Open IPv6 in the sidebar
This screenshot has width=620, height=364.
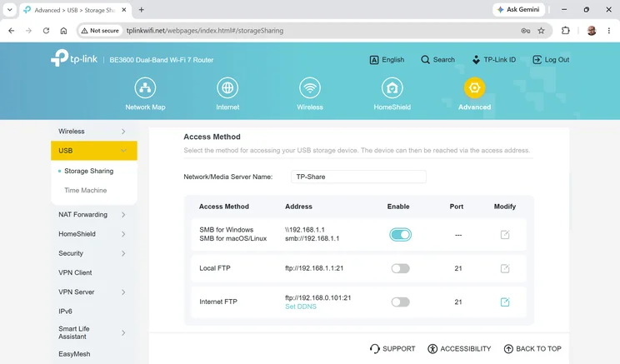click(65, 312)
